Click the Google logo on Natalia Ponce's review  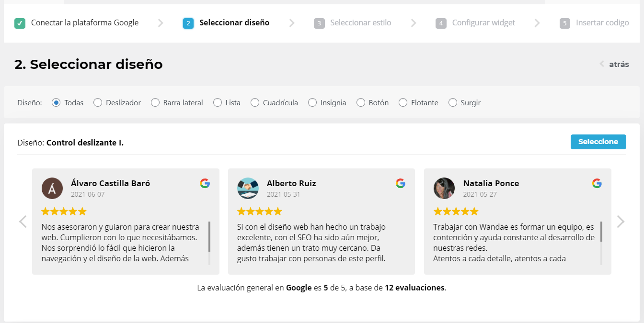click(x=597, y=183)
